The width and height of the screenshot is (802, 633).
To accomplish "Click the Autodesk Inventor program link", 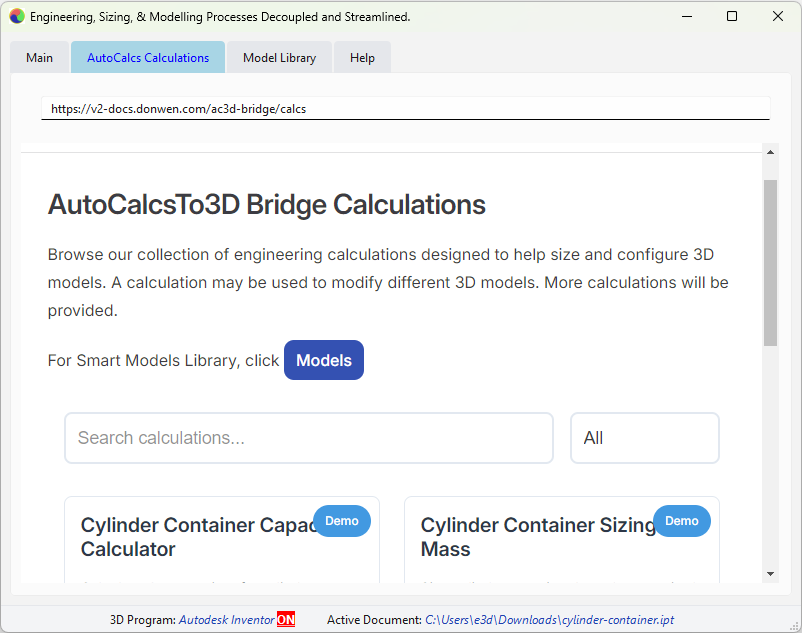I will click(226, 620).
